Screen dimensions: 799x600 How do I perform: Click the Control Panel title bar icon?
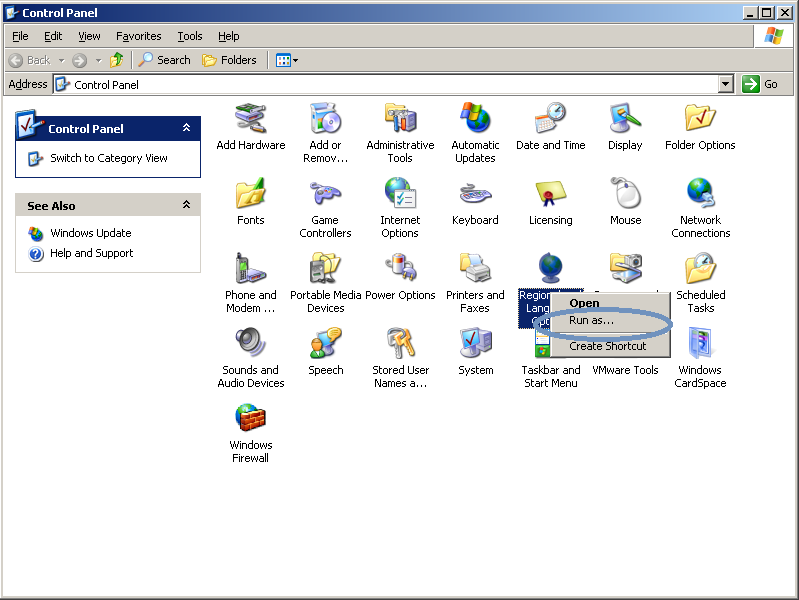pyautogui.click(x=12, y=13)
